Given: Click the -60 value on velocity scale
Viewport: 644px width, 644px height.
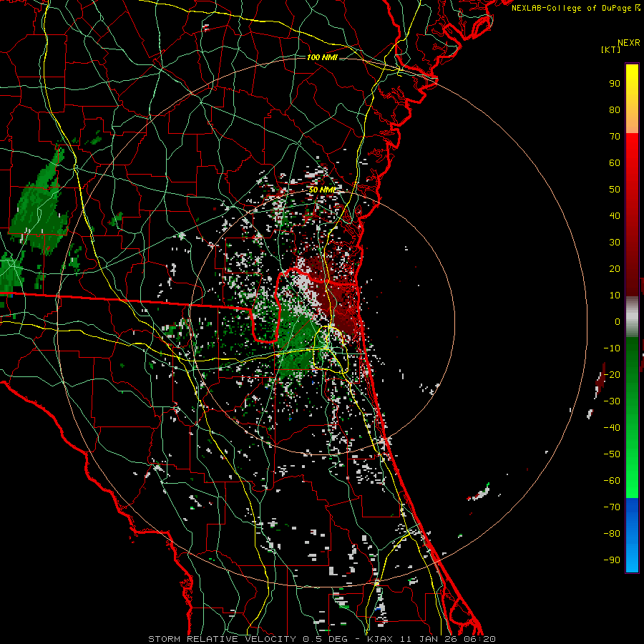Looking at the screenshot, I should tap(612, 481).
